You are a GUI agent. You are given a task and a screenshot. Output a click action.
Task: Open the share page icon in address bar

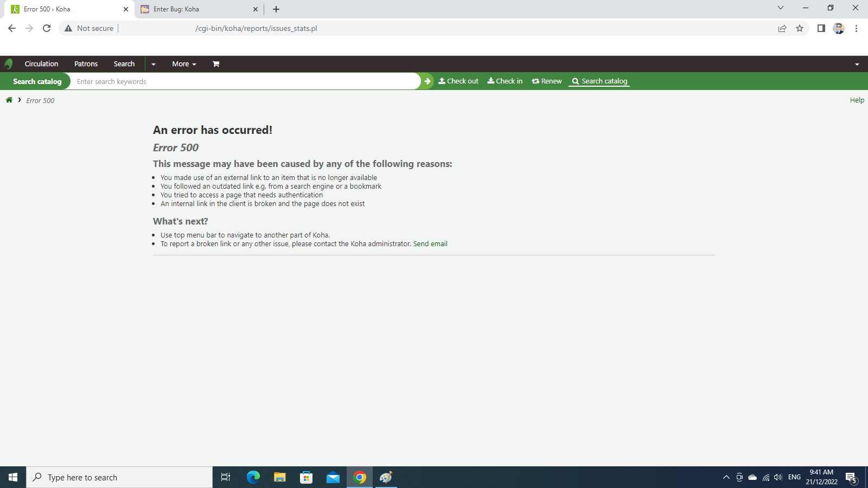coord(782,29)
